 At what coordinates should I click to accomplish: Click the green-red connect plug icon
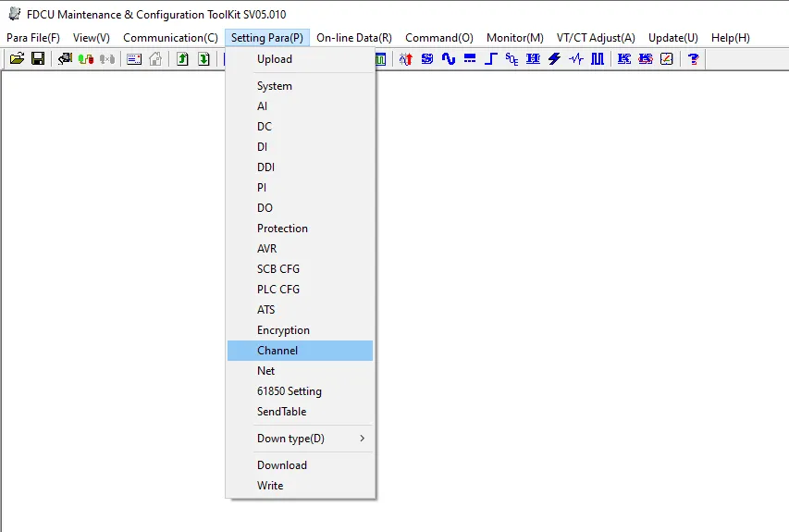click(86, 59)
